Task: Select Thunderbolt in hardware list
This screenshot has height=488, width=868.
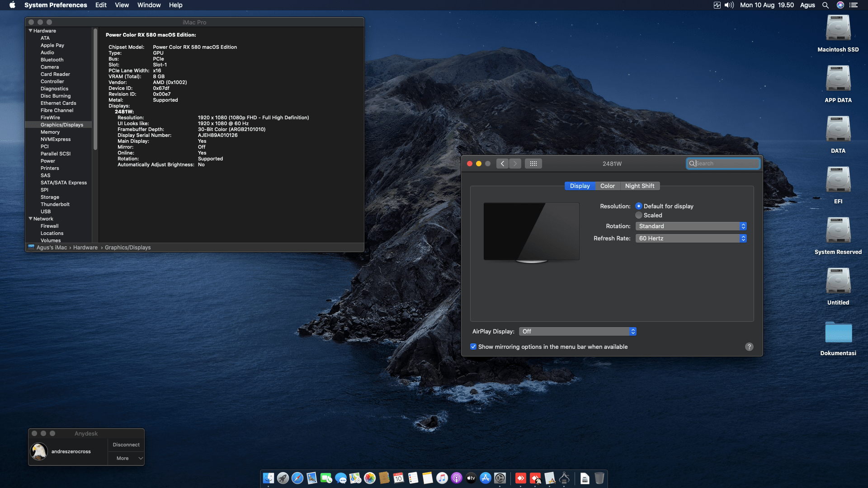Action: pos(55,204)
